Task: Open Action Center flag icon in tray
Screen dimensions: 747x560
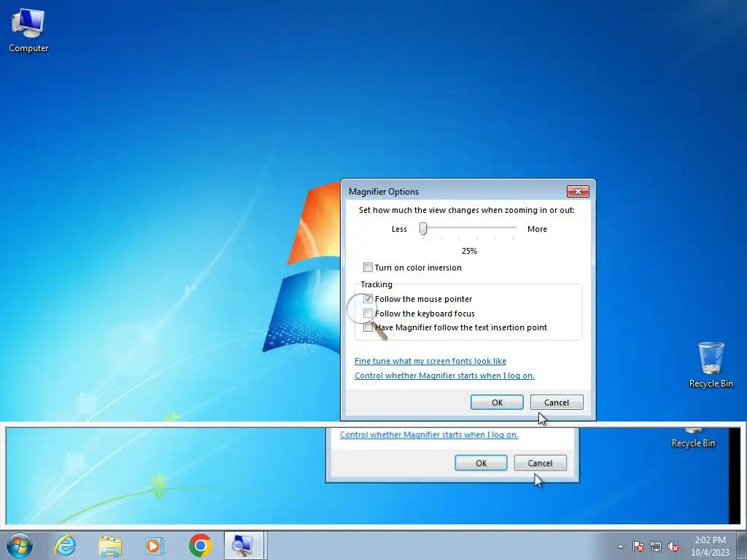Action: pyautogui.click(x=638, y=546)
